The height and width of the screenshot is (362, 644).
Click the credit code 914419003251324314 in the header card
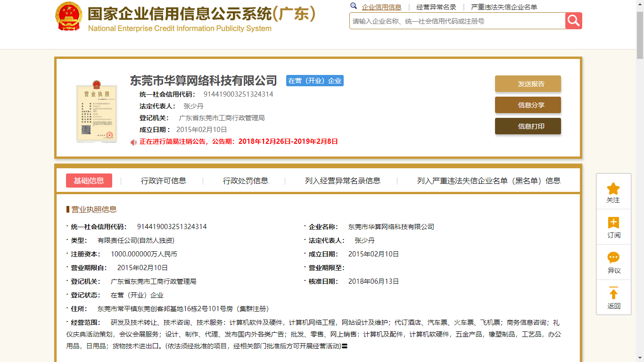coord(239,94)
